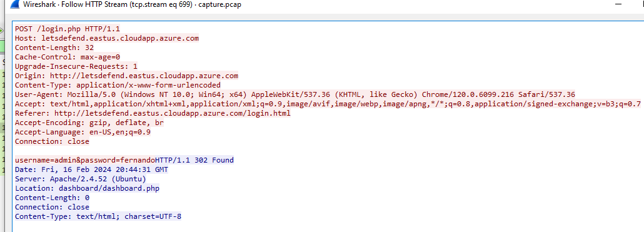Select the Referer login.html line

pyautogui.click(x=153, y=113)
